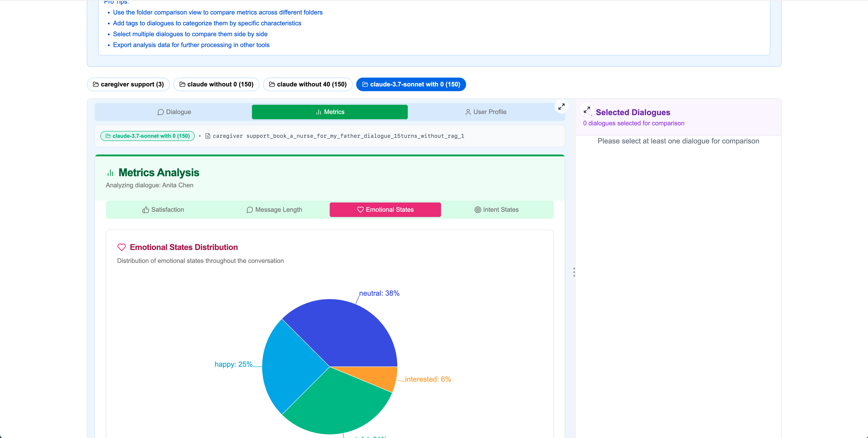The height and width of the screenshot is (438, 868).
Task: Click the heart icon beside Emotional States Distribution
Action: [x=122, y=247]
